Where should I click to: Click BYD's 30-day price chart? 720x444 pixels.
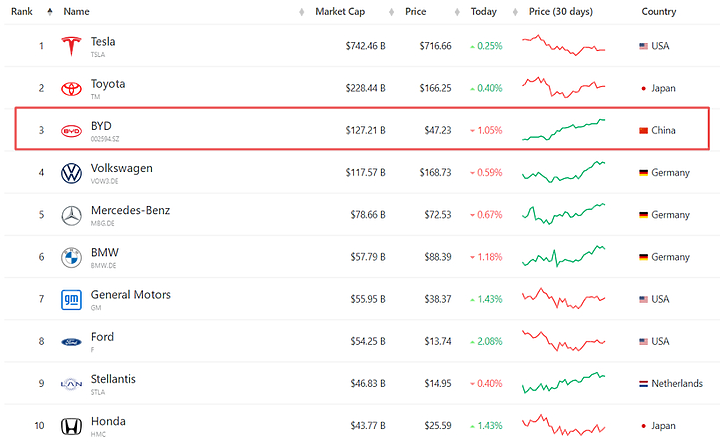click(x=563, y=129)
